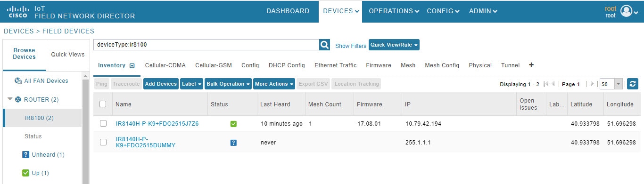Open the OPERATIONS menu dropdown
644x184 pixels.
(x=394, y=11)
